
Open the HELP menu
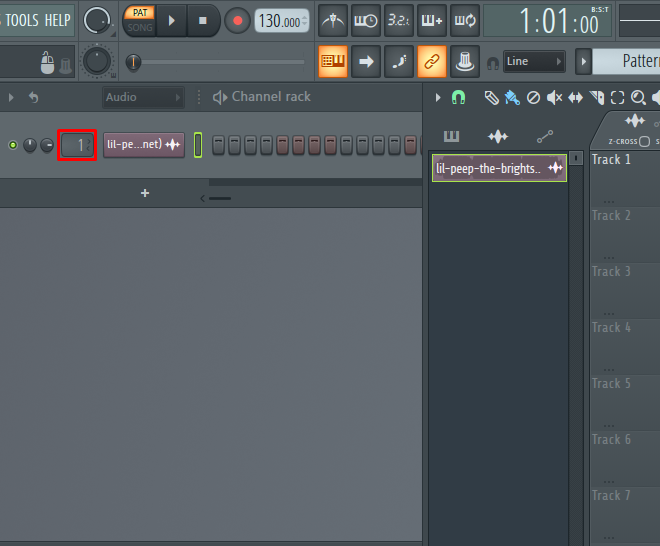58,20
